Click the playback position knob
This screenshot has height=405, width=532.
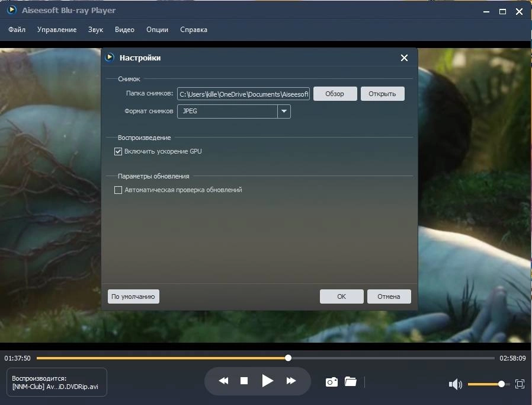[288, 358]
